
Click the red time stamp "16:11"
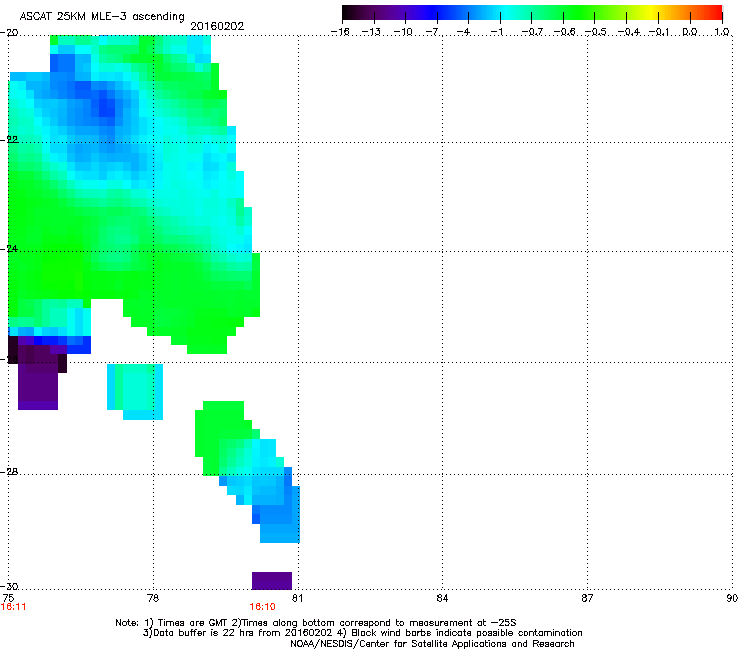pos(14,607)
